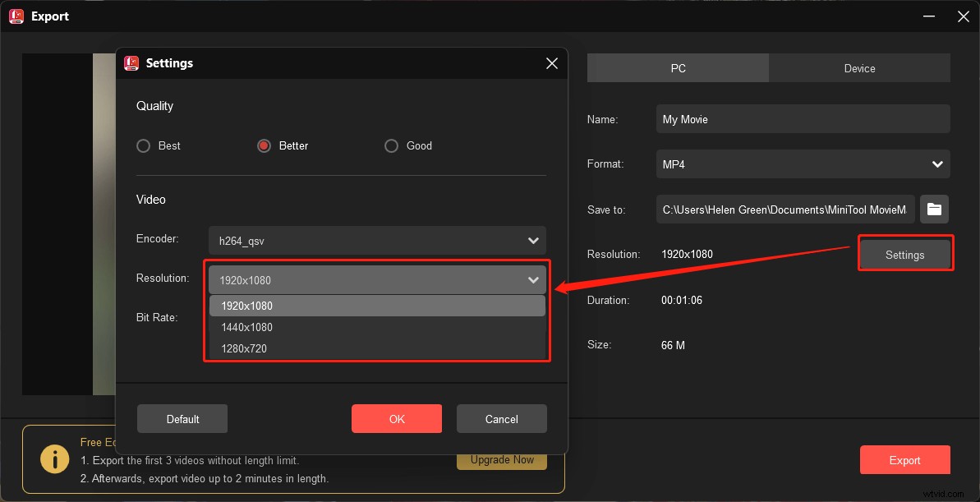Screen dimensions: 980x502
Task: Click the Name field containing My Movie
Action: [803, 118]
